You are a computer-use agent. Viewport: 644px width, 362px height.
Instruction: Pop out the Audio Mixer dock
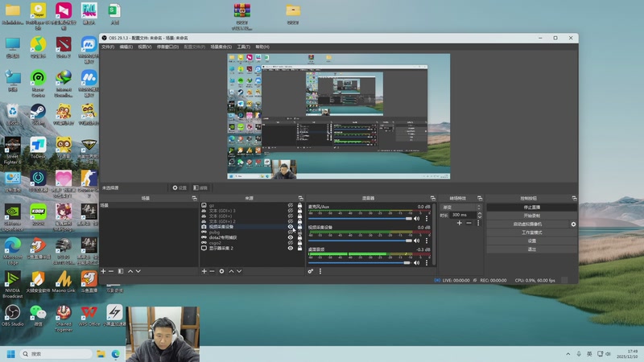[432, 198]
